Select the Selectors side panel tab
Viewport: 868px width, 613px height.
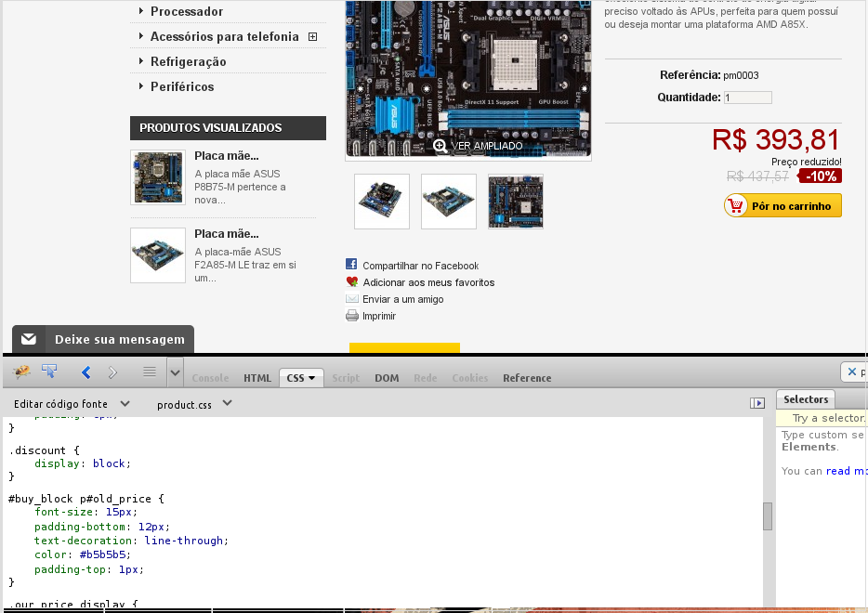806,399
